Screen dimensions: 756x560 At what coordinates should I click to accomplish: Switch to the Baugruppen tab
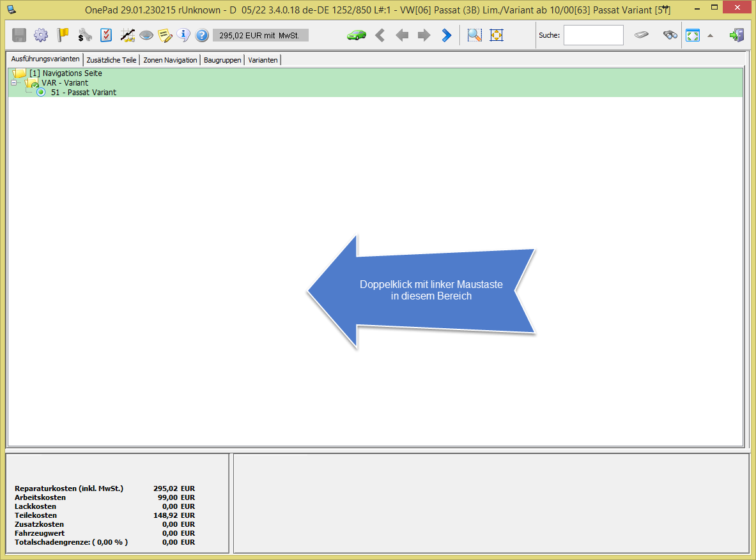click(x=222, y=60)
